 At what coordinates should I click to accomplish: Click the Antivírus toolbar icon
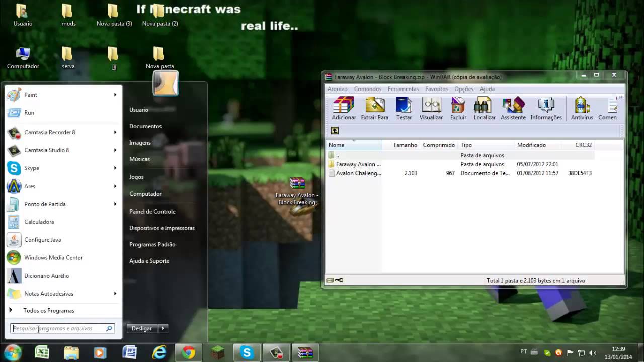pyautogui.click(x=582, y=108)
